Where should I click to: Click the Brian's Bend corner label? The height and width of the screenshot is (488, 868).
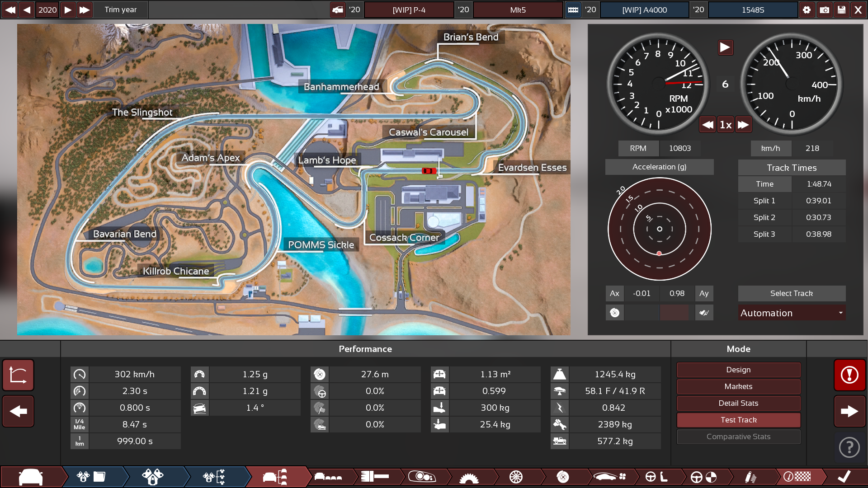(x=471, y=37)
